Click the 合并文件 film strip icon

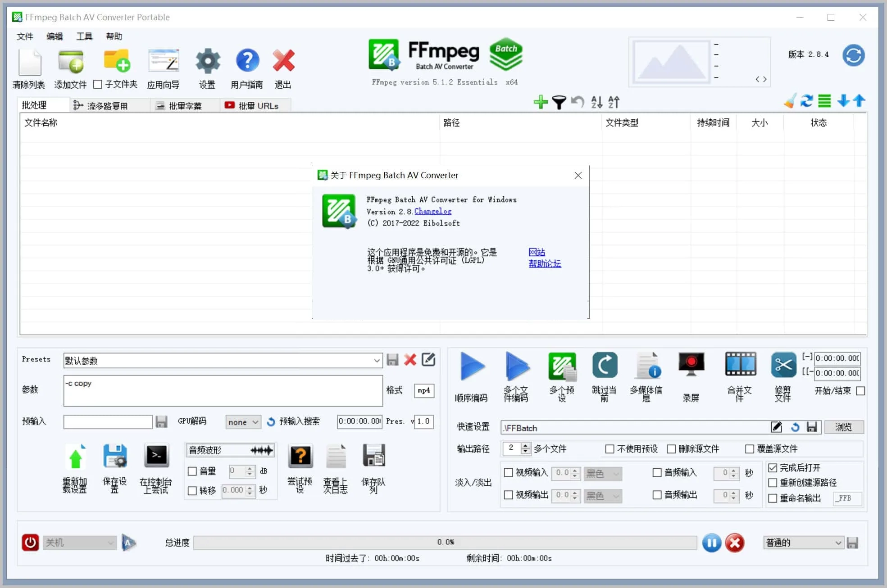pos(740,364)
